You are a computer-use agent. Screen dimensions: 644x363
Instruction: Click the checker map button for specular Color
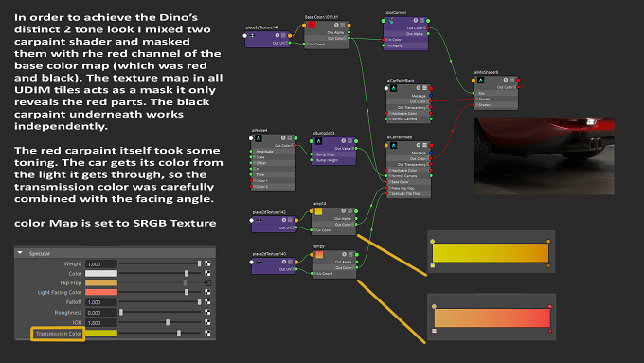(x=207, y=273)
